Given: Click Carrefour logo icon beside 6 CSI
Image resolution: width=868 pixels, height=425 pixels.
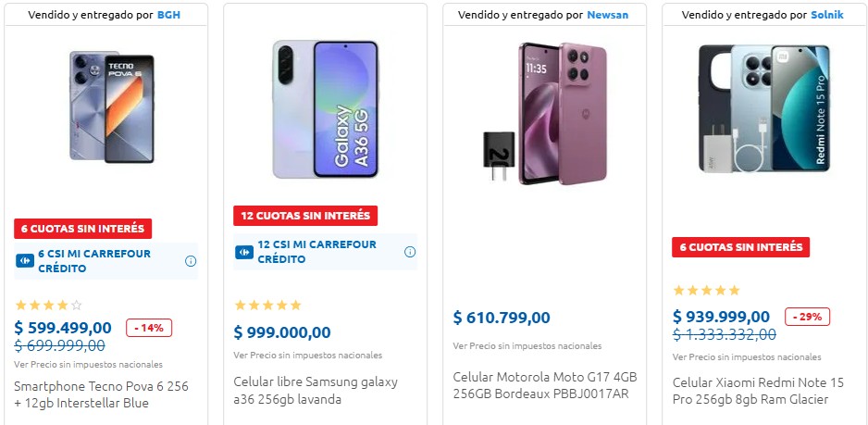Looking at the screenshot, I should pos(25,261).
